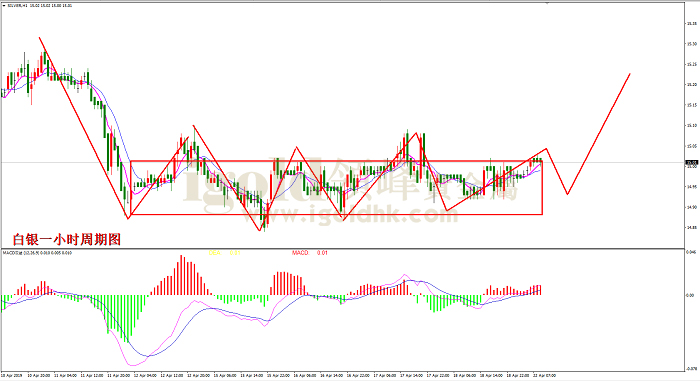Click the 15.10 price axis label
This screenshot has height=381, width=700.
point(692,126)
